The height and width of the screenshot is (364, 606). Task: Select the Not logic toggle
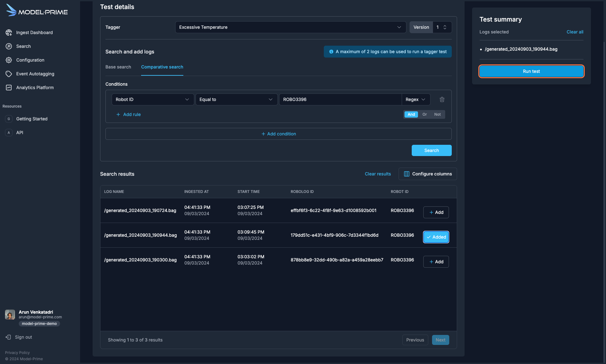(x=437, y=114)
